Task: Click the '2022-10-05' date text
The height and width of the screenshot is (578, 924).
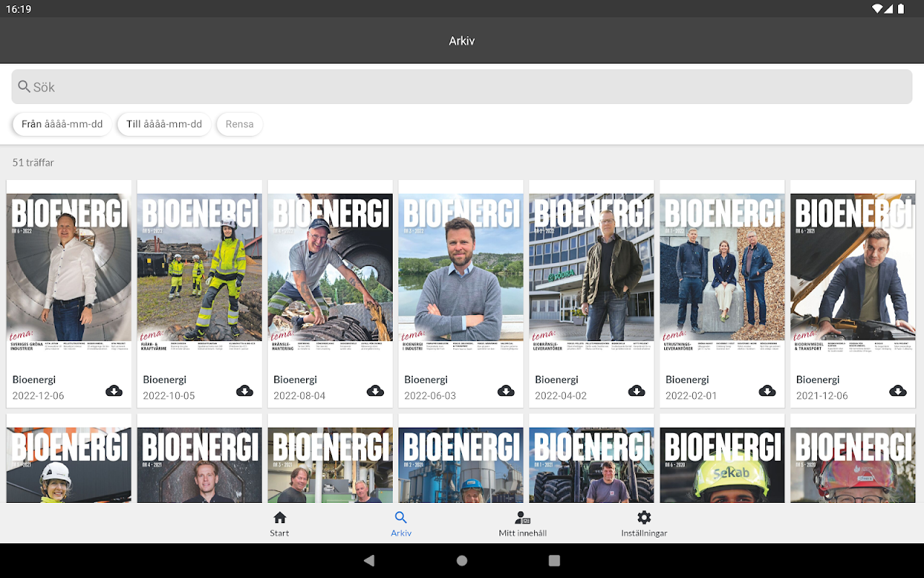Action: (169, 396)
